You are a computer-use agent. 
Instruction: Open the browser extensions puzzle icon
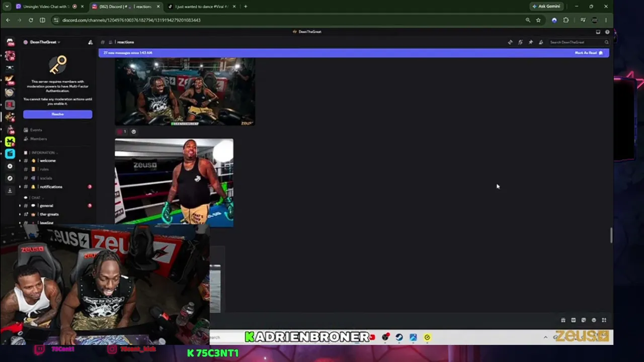coord(566,20)
